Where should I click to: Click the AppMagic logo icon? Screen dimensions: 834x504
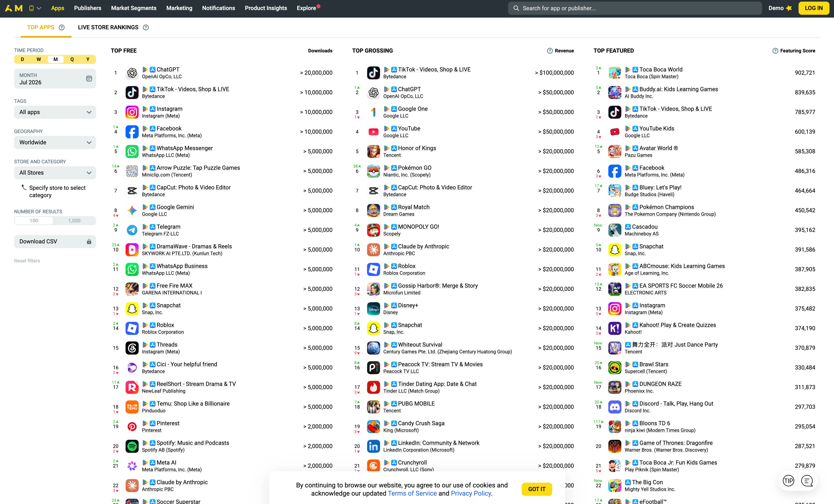pos(14,8)
